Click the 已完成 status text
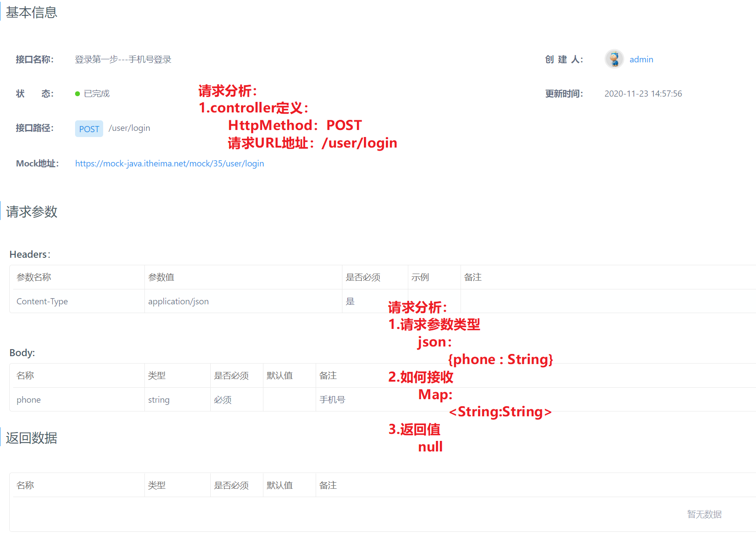The width and height of the screenshot is (756, 534). click(x=97, y=94)
